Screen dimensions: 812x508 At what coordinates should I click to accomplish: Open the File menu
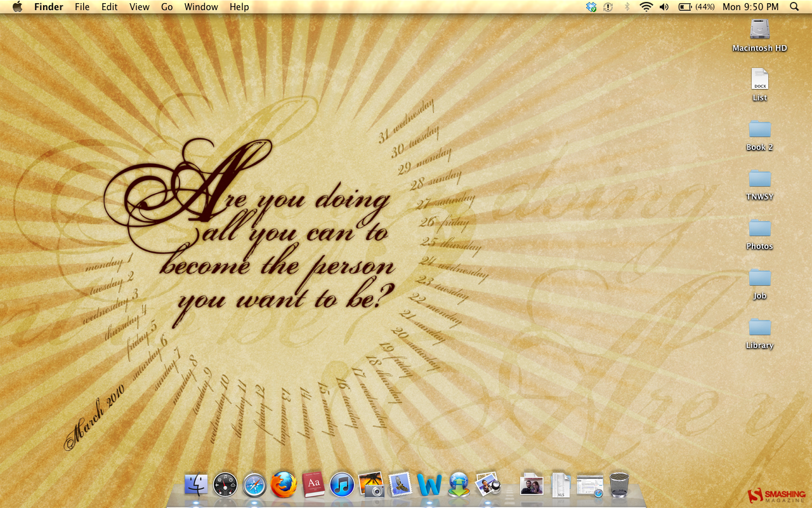click(x=82, y=7)
